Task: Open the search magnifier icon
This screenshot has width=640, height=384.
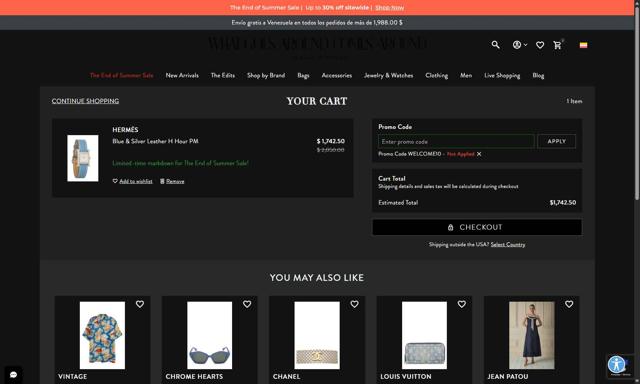Action: tap(495, 45)
